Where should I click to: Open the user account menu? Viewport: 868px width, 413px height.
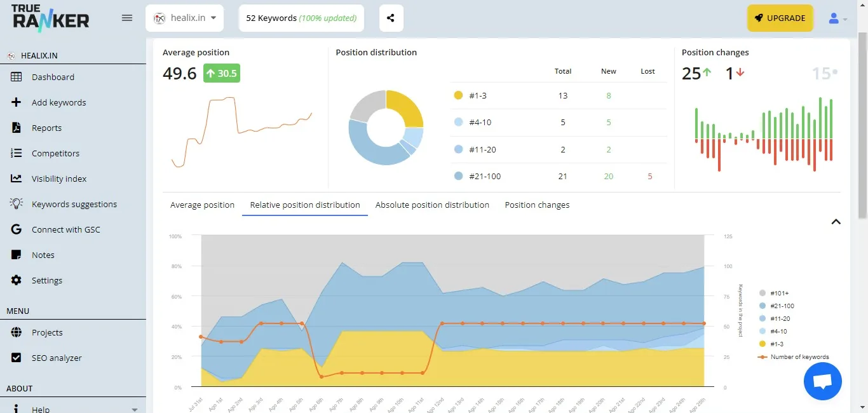click(837, 18)
